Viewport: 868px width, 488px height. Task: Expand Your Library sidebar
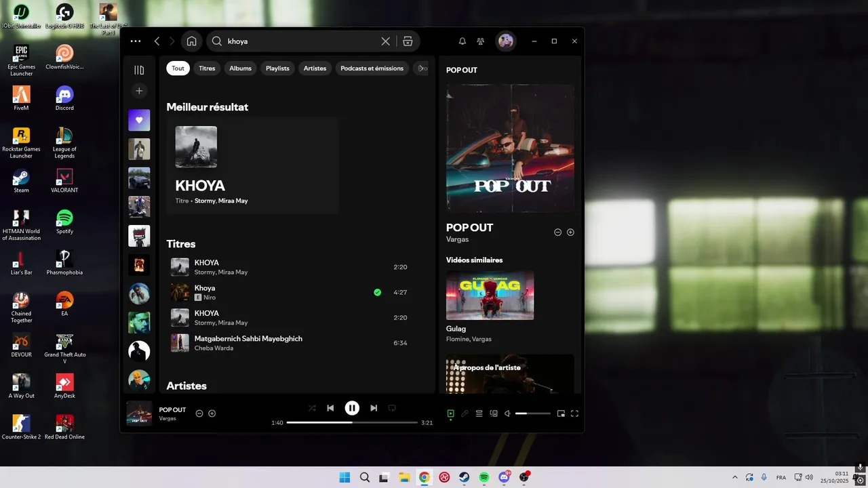[x=139, y=70]
